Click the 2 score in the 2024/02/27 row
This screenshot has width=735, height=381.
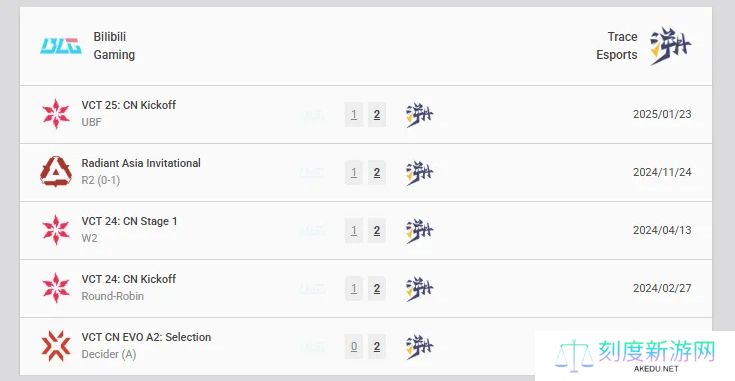tap(377, 288)
